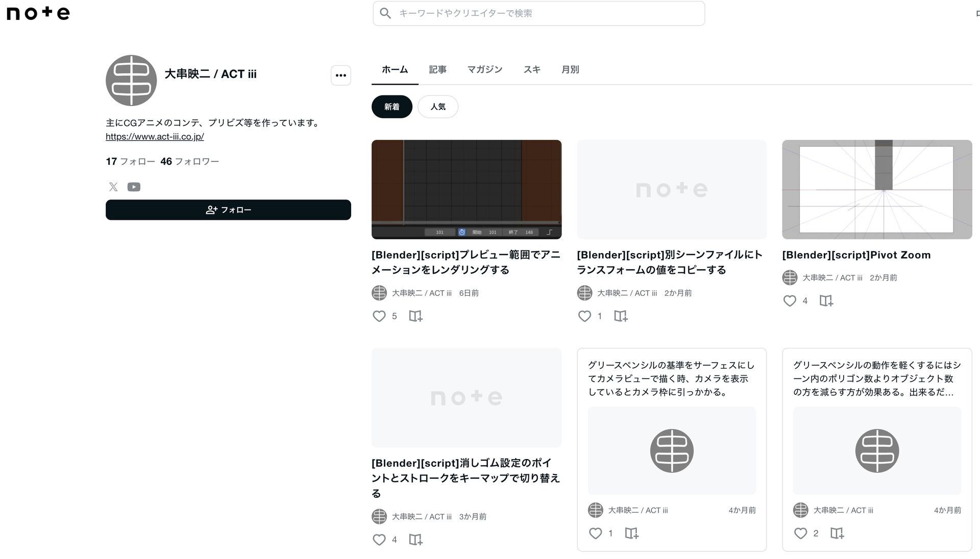Open the three-dot profile options menu
The width and height of the screenshot is (980, 559).
tap(340, 75)
